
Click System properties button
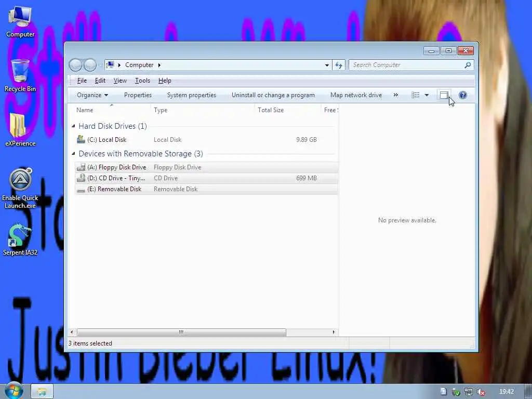click(x=191, y=95)
